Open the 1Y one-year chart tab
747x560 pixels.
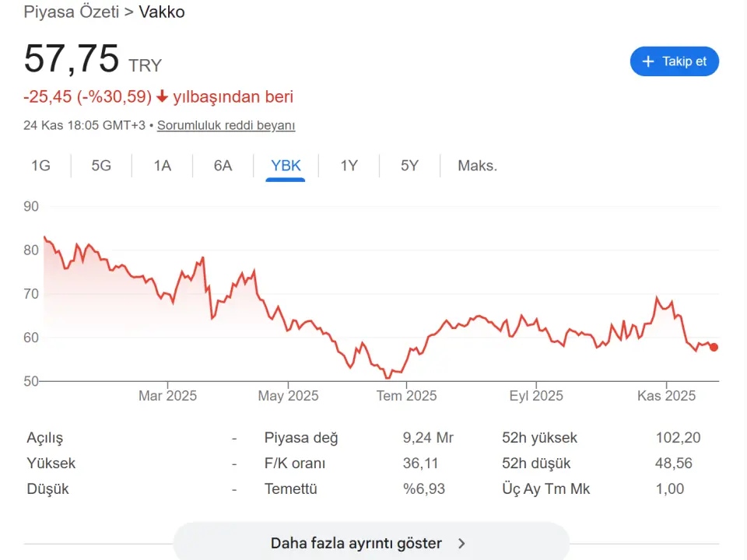pyautogui.click(x=349, y=166)
